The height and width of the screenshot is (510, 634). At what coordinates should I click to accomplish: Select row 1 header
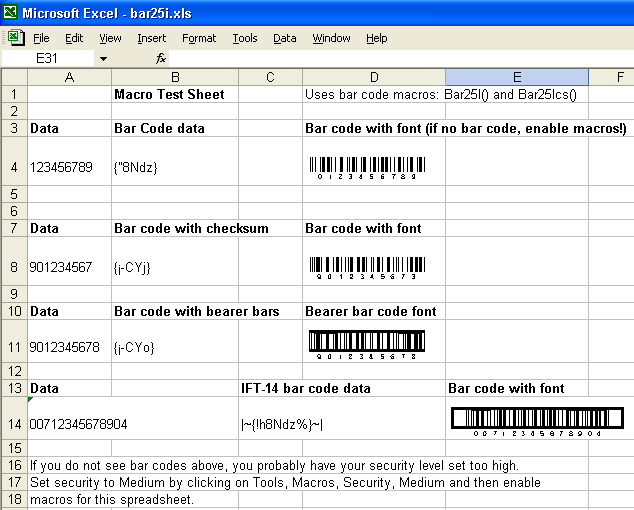coord(14,94)
